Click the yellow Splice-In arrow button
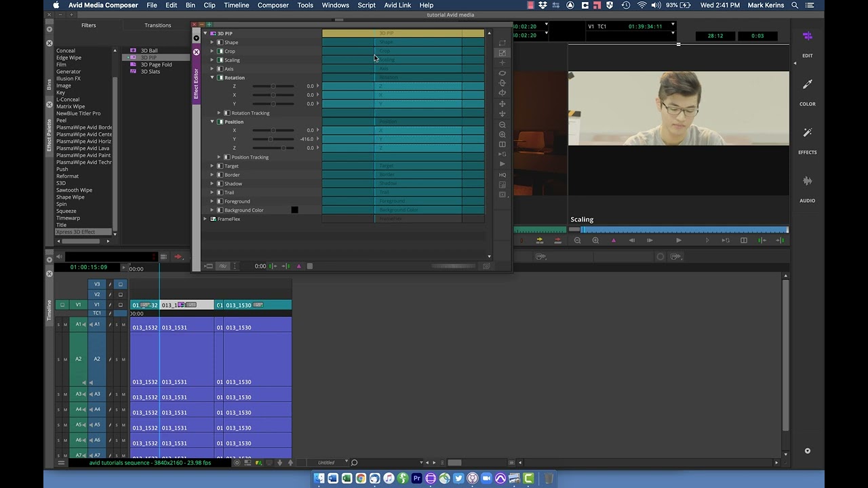This screenshot has width=868, height=488. 540,241
